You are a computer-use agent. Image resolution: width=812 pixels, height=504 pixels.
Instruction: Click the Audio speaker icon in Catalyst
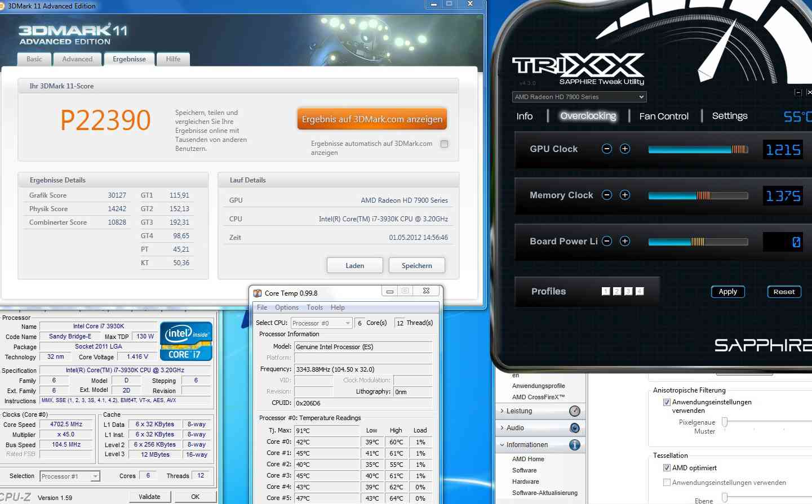click(575, 428)
